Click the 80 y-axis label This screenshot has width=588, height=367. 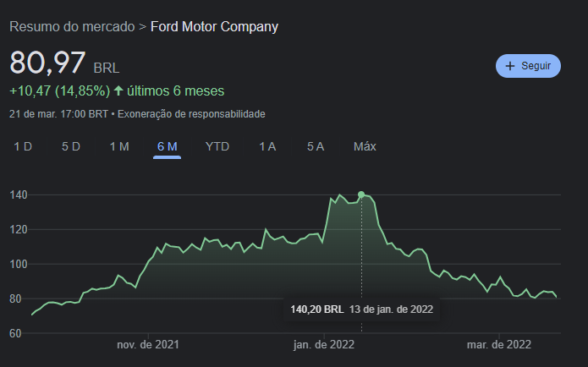15,299
